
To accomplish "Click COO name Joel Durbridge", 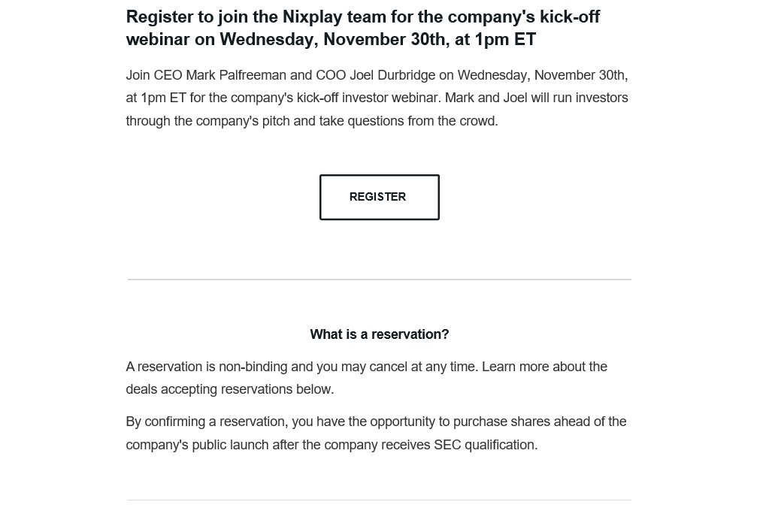I will pos(392,75).
